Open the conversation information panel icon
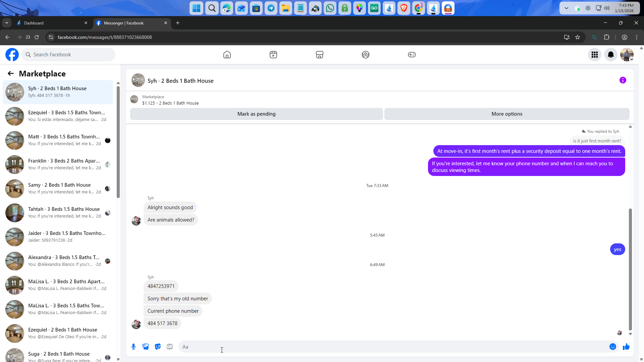 pyautogui.click(x=623, y=80)
